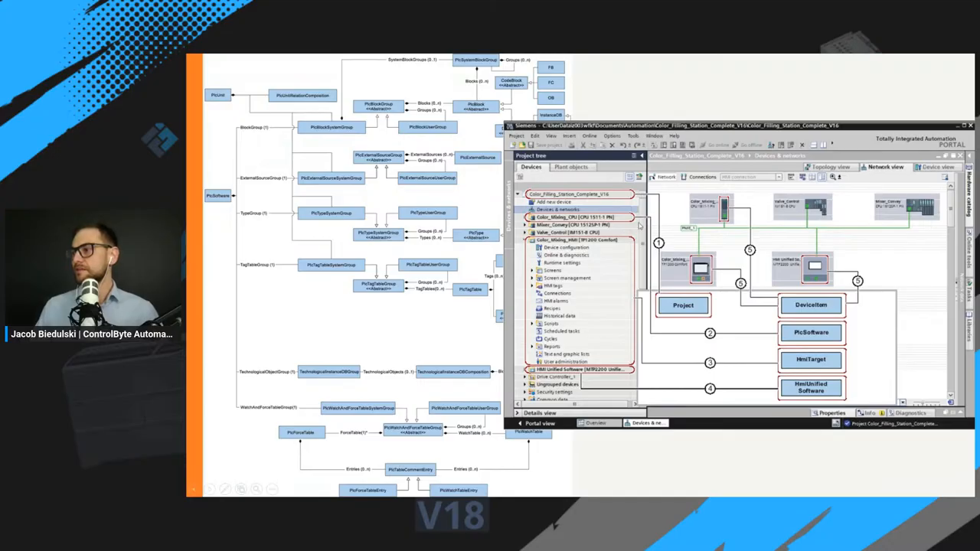Open the Online menu
This screenshot has width=980, height=551.
[x=590, y=135]
